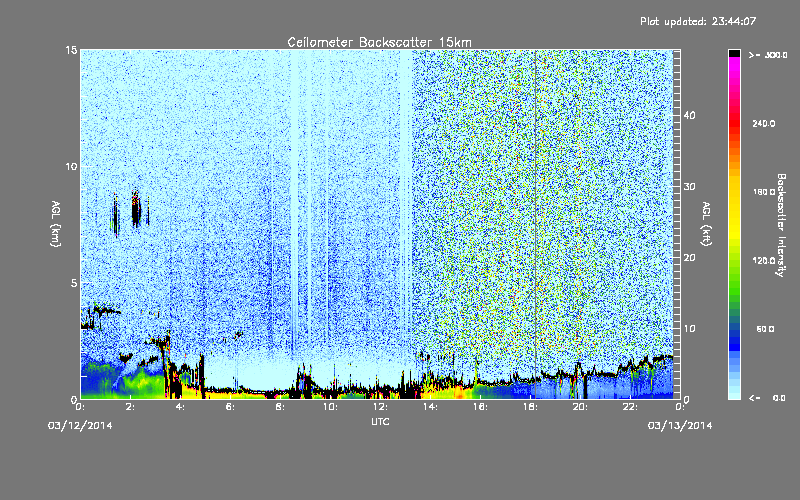The image size is (800, 500).
Task: Click the green section of the colorbar
Action: pos(734,286)
